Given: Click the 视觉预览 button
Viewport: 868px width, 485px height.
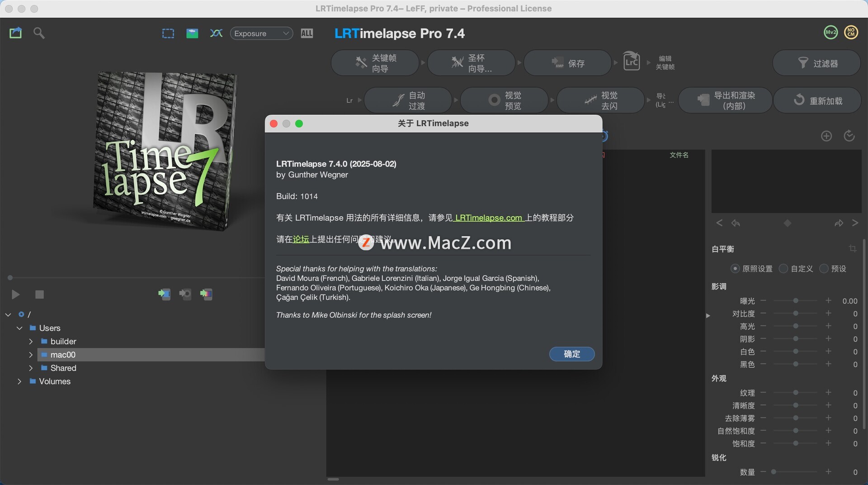Looking at the screenshot, I should click(504, 100).
